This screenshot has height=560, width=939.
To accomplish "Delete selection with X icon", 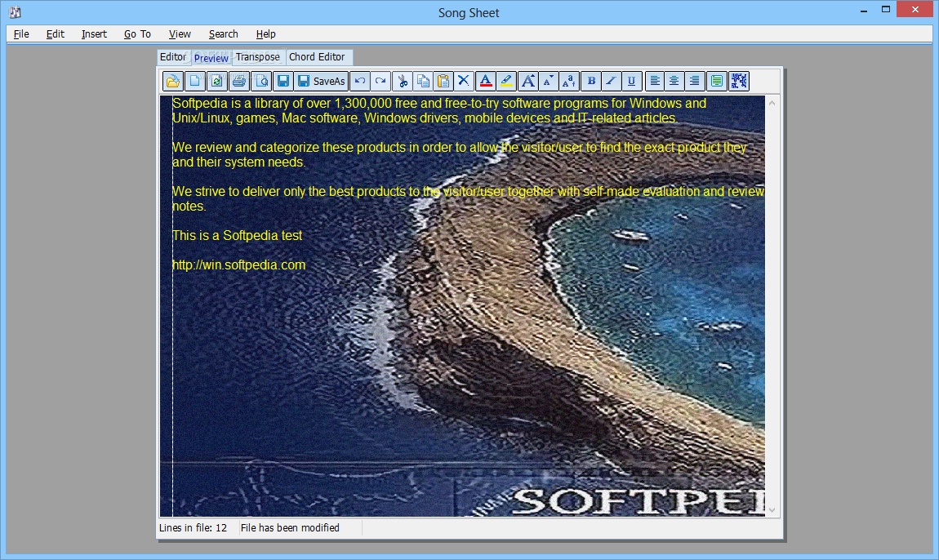I will (464, 81).
